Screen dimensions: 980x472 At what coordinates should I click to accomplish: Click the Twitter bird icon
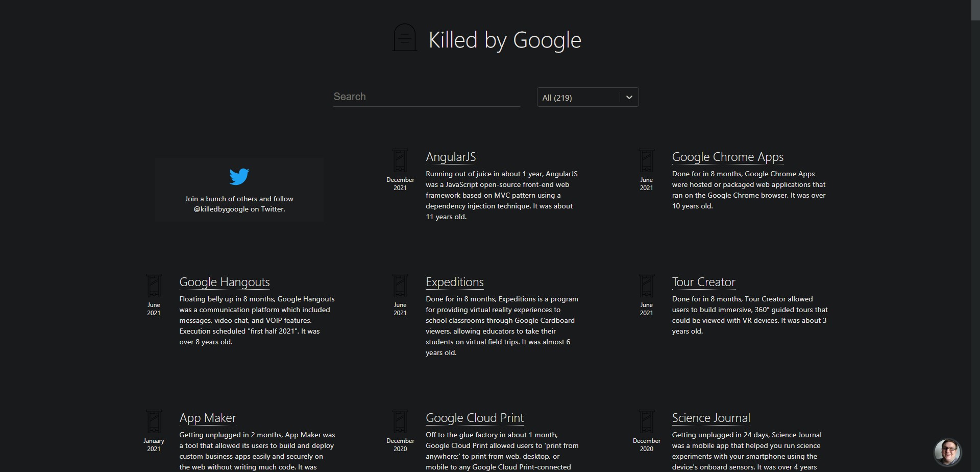pyautogui.click(x=239, y=177)
